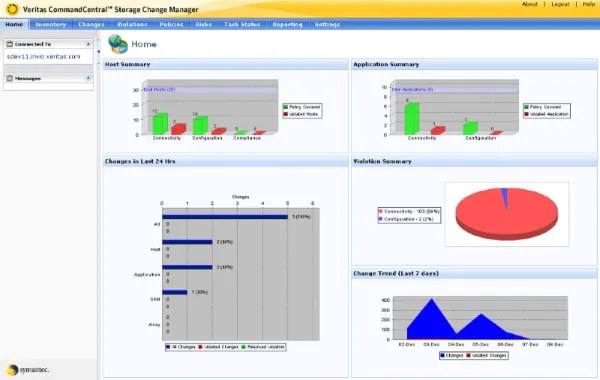Viewport: 600px width, 380px height.
Task: Collapse the Connected To panel
Action: tap(88, 44)
